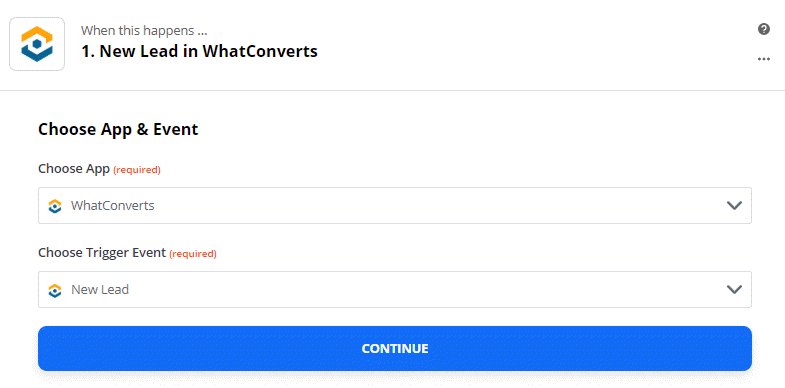The height and width of the screenshot is (388, 785).
Task: Click the 'When this happens ...' caption
Action: click(144, 31)
